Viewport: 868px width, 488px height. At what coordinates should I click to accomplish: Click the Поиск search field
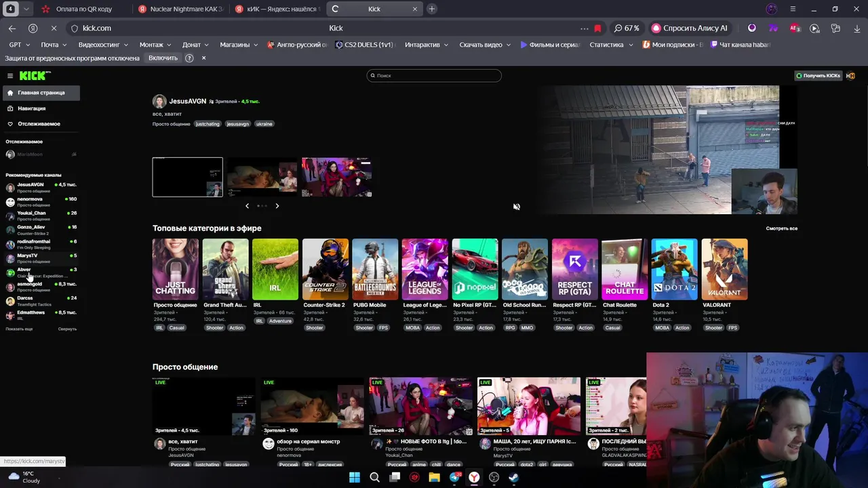(434, 75)
